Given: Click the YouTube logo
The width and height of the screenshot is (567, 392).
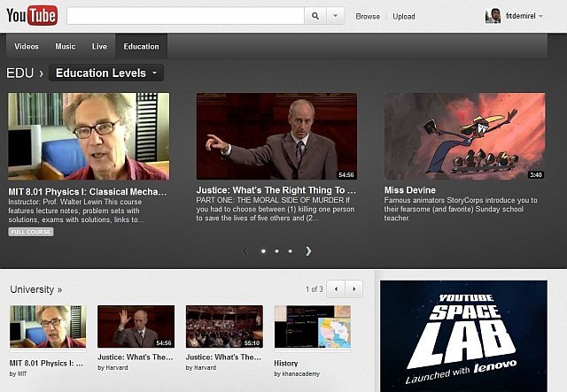Looking at the screenshot, I should point(32,16).
